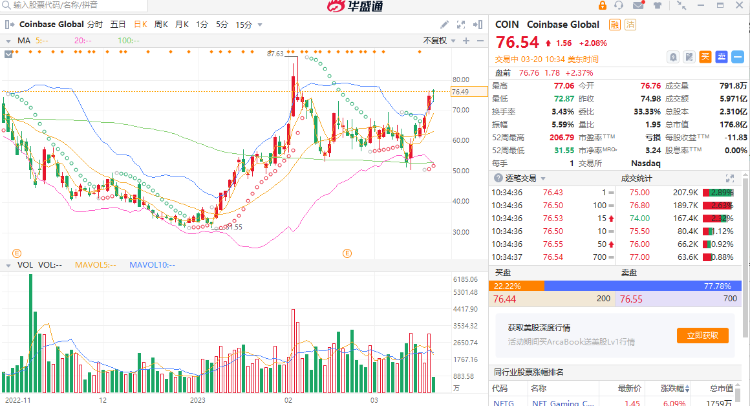Open the mail messages icon
Viewport: 750px width, 406px height.
pyautogui.click(x=639, y=5)
